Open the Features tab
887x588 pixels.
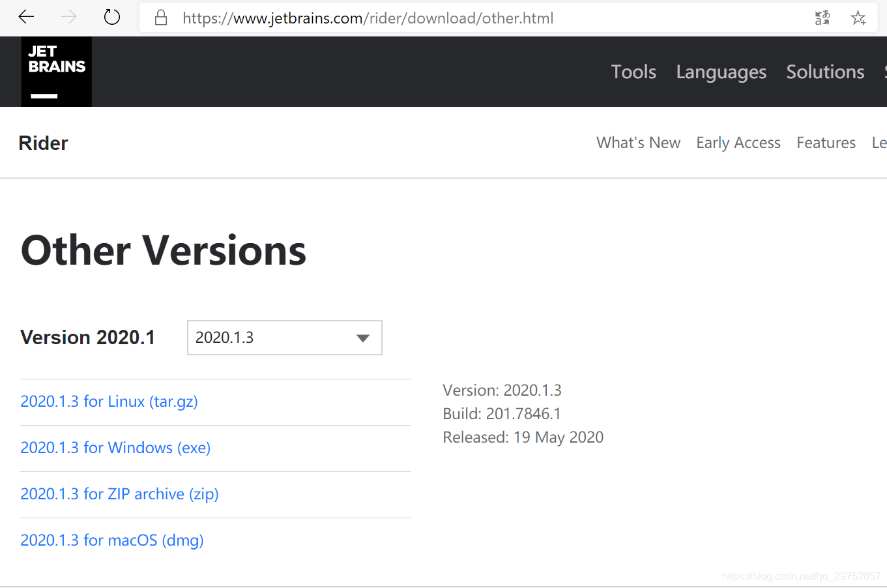pos(826,143)
